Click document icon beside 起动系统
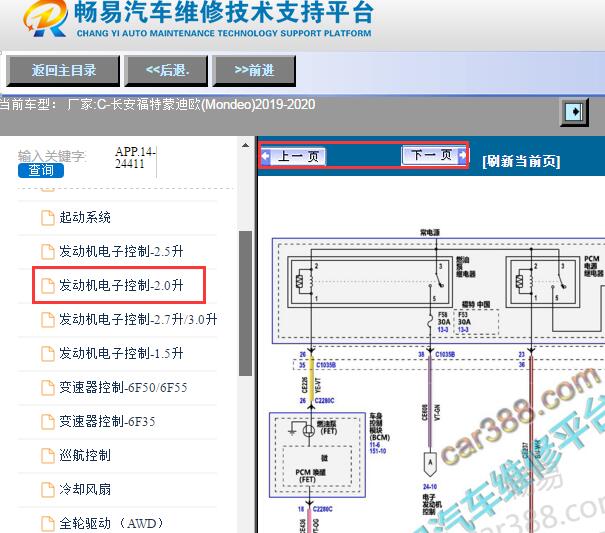The width and height of the screenshot is (605, 533). (x=48, y=218)
